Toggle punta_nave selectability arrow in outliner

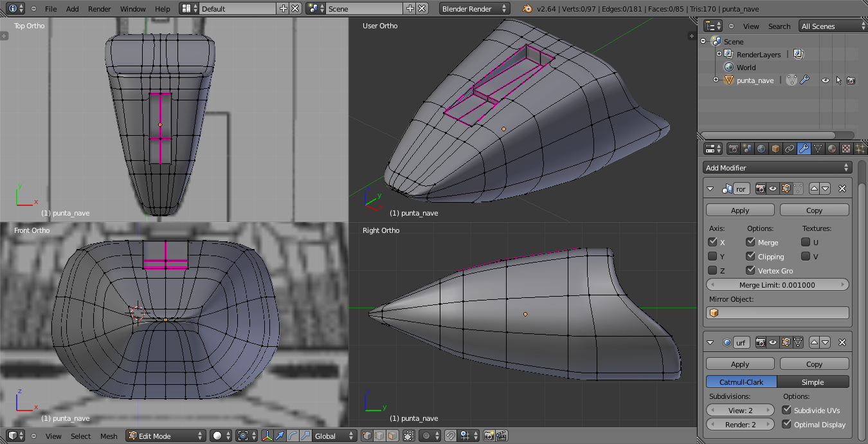tap(838, 80)
